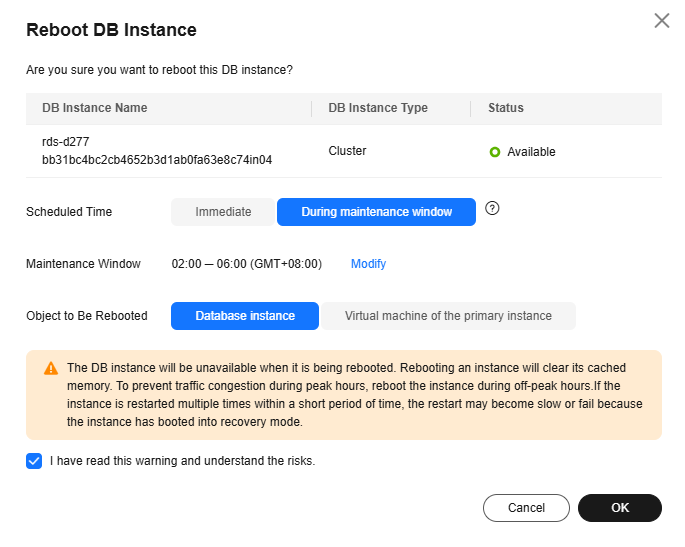Tick the read-warning acknowledgment checkbox

[x=34, y=461]
